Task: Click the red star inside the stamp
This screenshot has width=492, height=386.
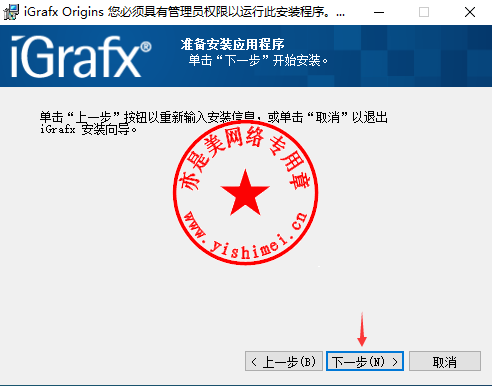Action: coord(245,193)
